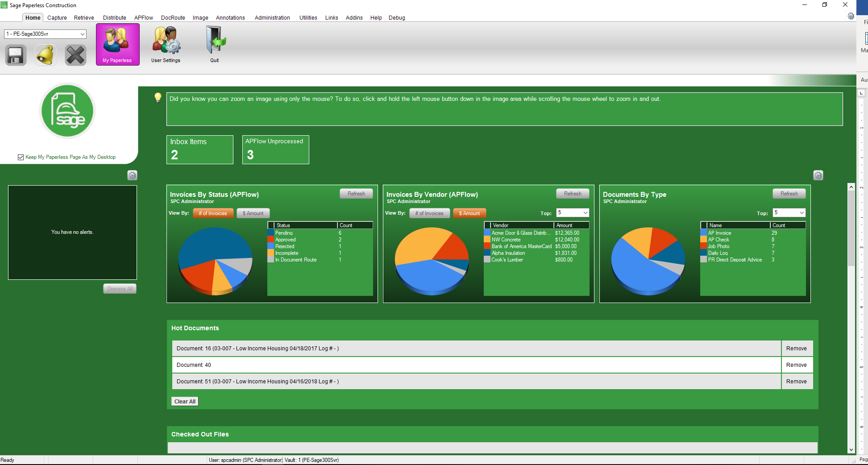This screenshot has width=868, height=465.
Task: Click blue AP Invoice color swatch
Action: tap(703, 233)
